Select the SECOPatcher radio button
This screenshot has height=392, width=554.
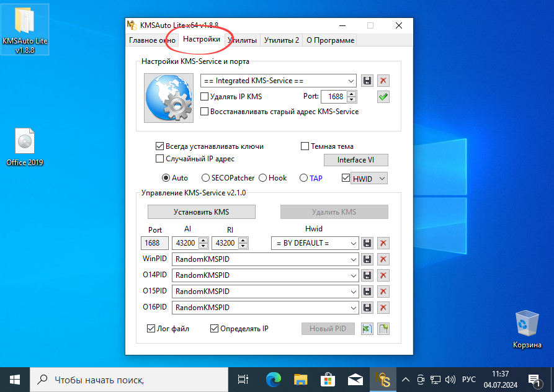pyautogui.click(x=205, y=177)
